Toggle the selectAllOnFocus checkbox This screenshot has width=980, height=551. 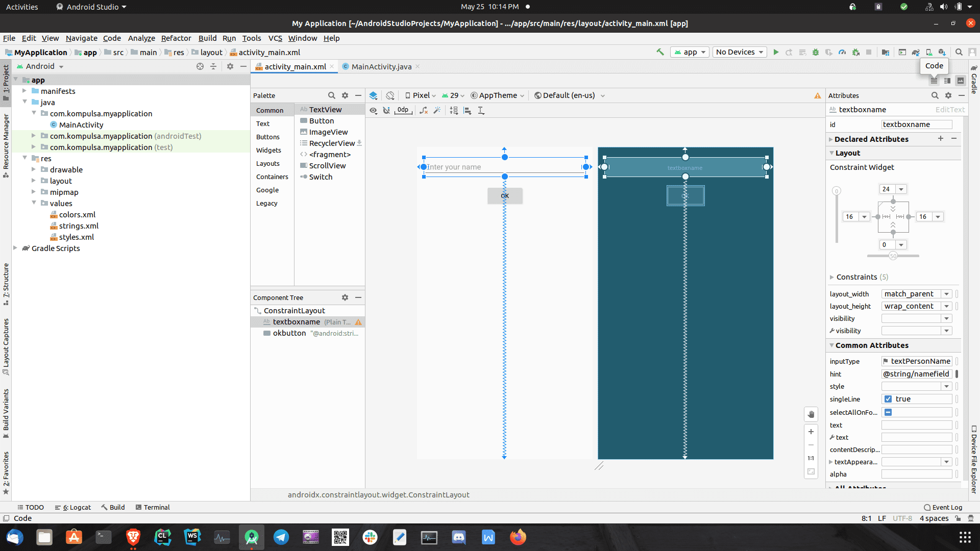pyautogui.click(x=888, y=412)
